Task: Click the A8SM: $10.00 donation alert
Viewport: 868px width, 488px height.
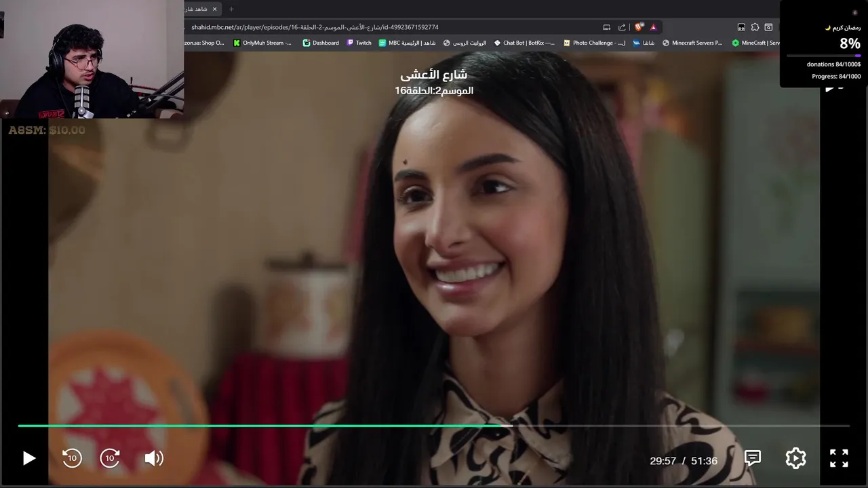Action: click(x=47, y=130)
